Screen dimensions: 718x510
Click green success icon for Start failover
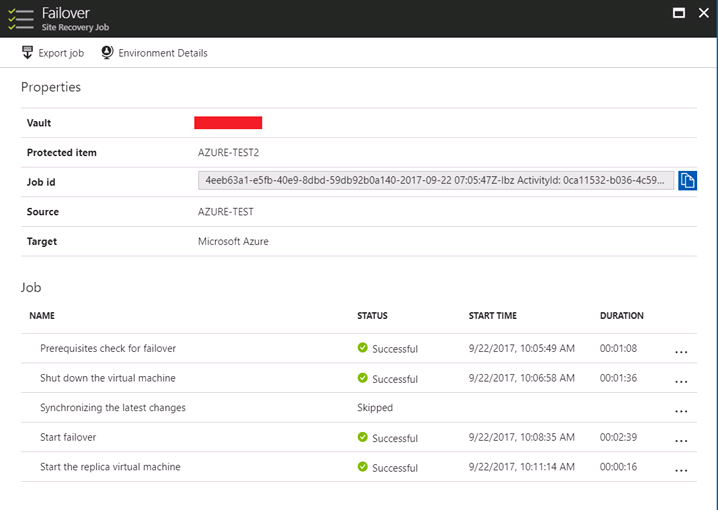tap(363, 437)
